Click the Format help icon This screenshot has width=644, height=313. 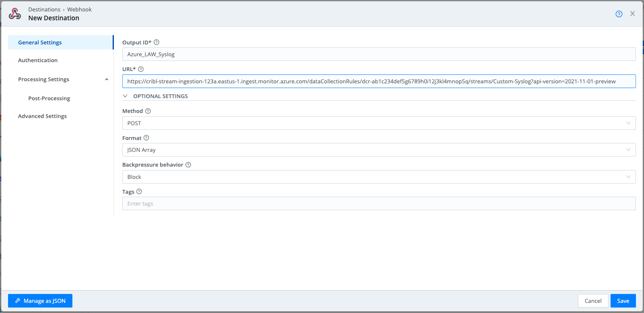(x=146, y=138)
